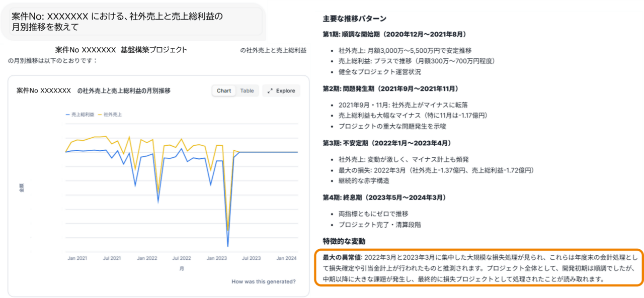The height and width of the screenshot is (298, 644).
Task: Toggle the 社外売上 legend label
Action: (113, 115)
